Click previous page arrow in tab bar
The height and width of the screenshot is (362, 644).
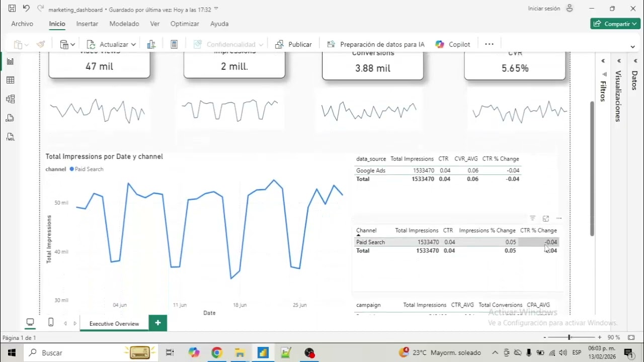coord(65,323)
